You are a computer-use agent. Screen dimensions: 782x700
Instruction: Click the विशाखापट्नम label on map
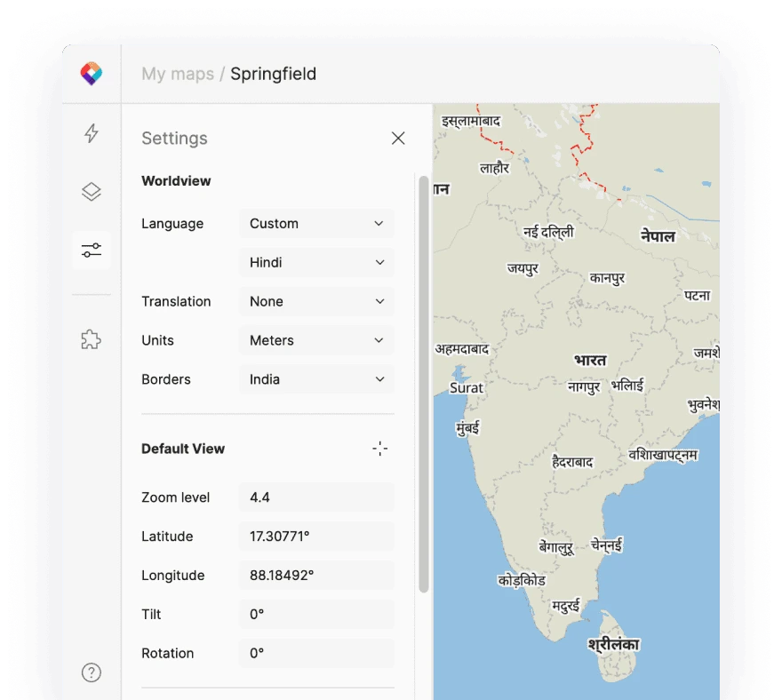tap(663, 455)
